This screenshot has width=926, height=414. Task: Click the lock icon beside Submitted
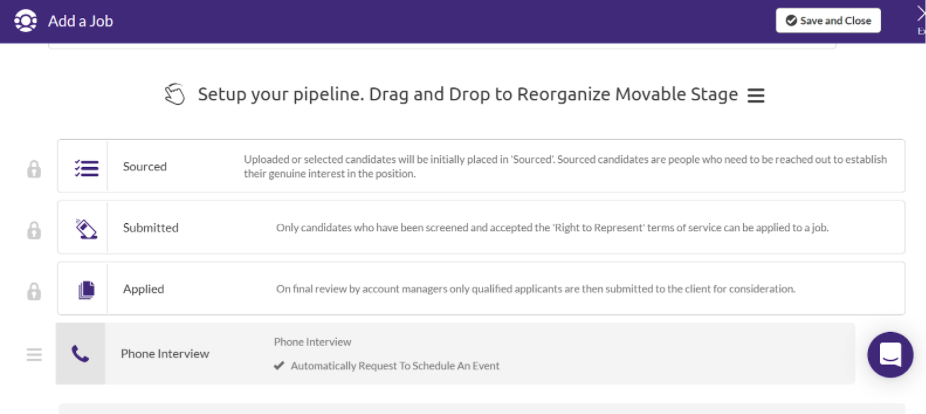tap(34, 230)
